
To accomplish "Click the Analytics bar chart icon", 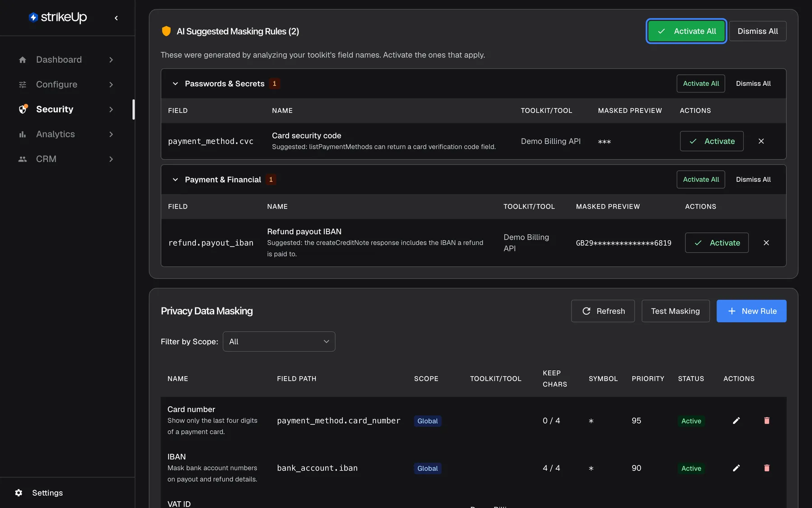I will 23,134.
